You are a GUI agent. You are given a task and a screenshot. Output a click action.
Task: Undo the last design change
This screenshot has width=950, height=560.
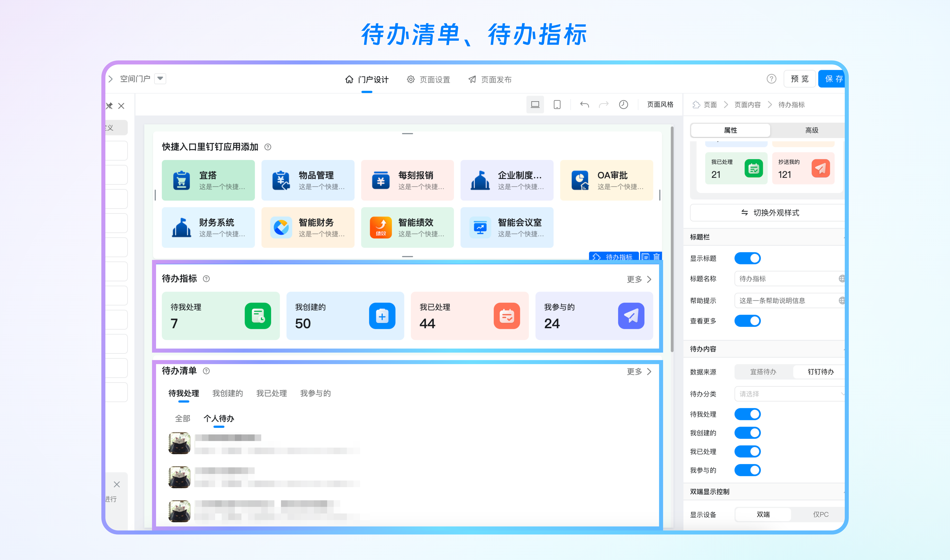pos(584,104)
